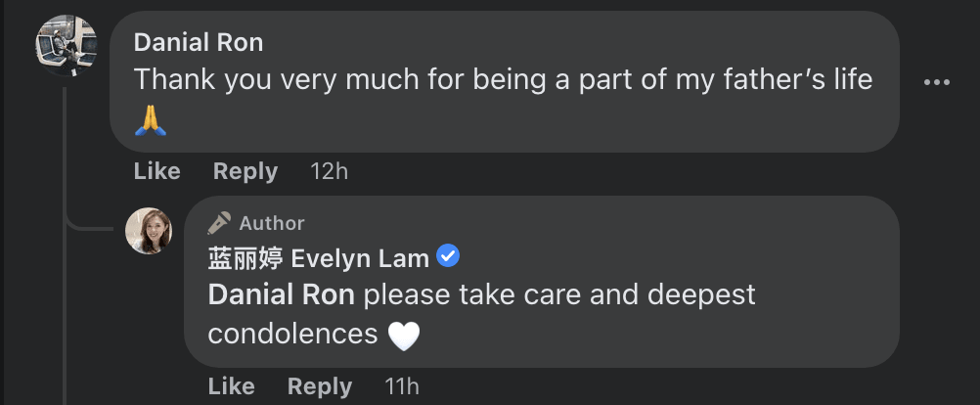This screenshot has width=980, height=405.
Task: Click the blue verified badge
Action: pos(448,257)
